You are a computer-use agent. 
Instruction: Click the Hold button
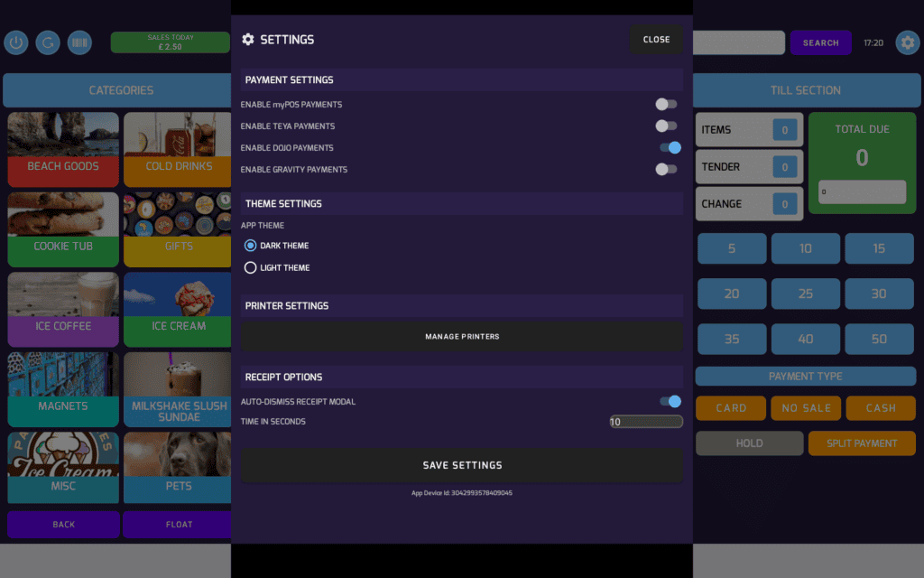coord(750,443)
